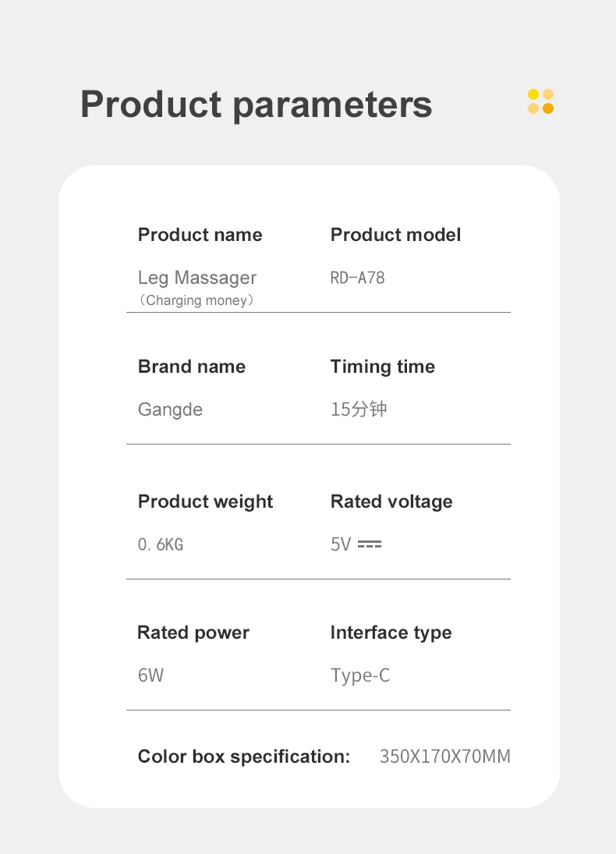Select the "Product weight" label
The width and height of the screenshot is (616, 854).
(205, 501)
